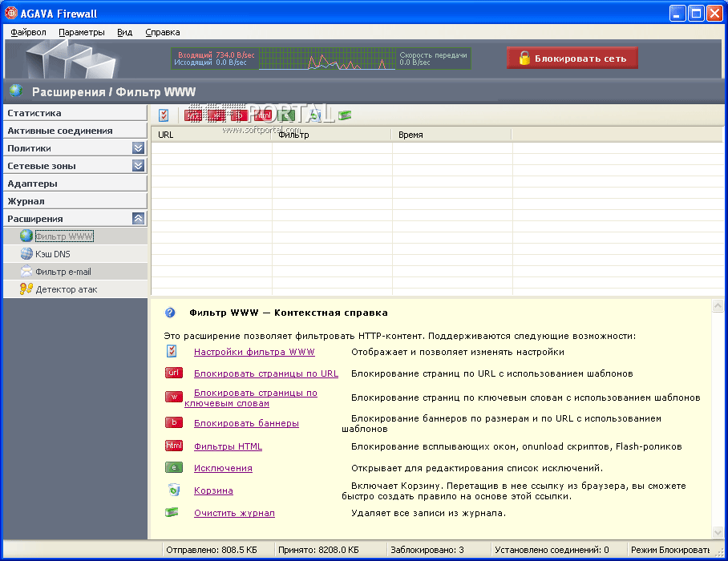Click the globe icon in the section header
728x561 pixels.
click(x=16, y=90)
